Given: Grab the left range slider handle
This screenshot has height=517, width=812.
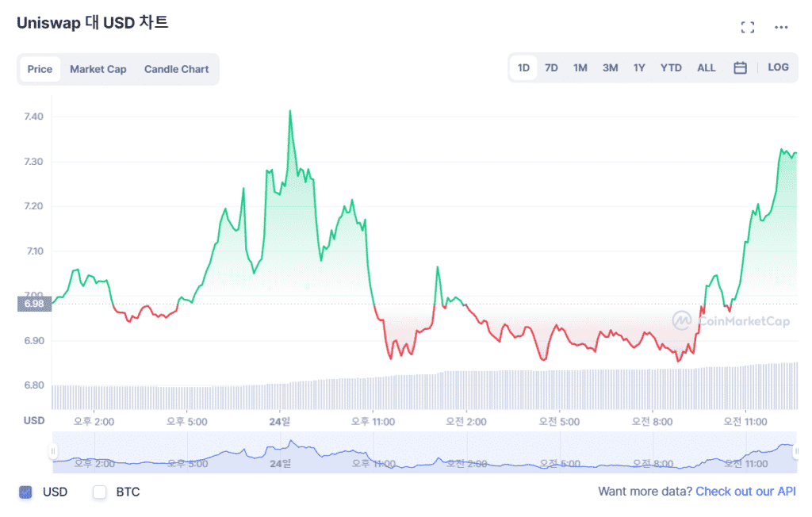Looking at the screenshot, I should pos(52,451).
